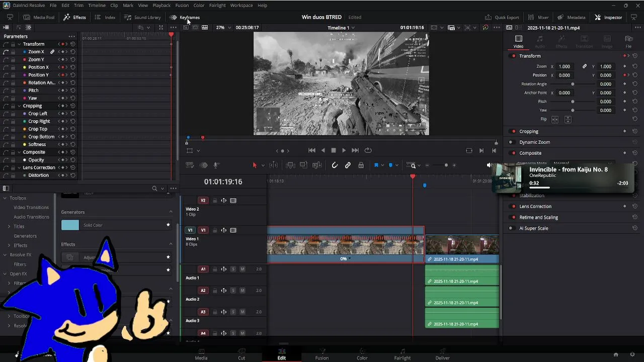Viewport: 644px width, 362px height.
Task: Reset the Transform section in the Inspector
Action: 635,56
